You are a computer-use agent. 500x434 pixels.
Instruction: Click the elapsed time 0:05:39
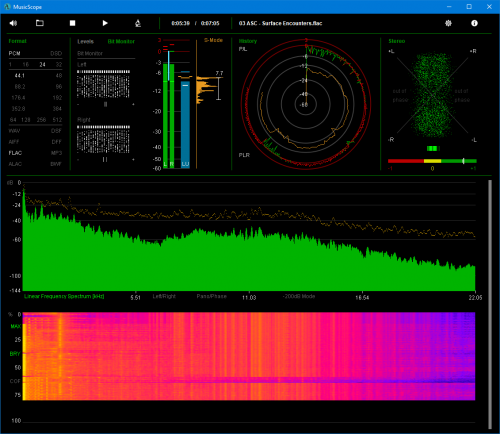pos(181,23)
